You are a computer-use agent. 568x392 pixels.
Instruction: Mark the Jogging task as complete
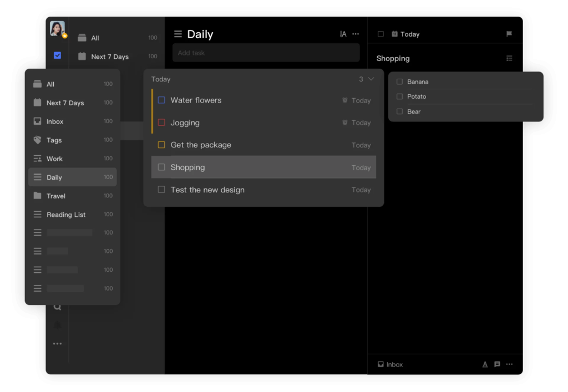[x=161, y=123]
